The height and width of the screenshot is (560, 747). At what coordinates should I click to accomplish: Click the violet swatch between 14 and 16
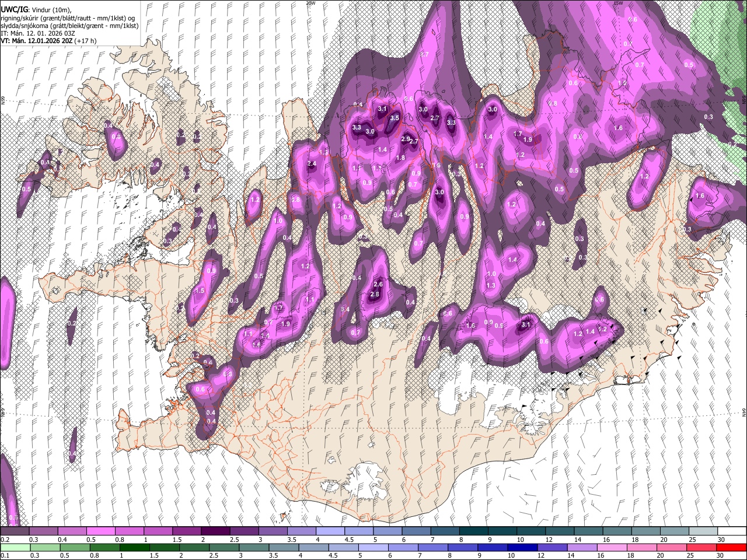(x=583, y=547)
